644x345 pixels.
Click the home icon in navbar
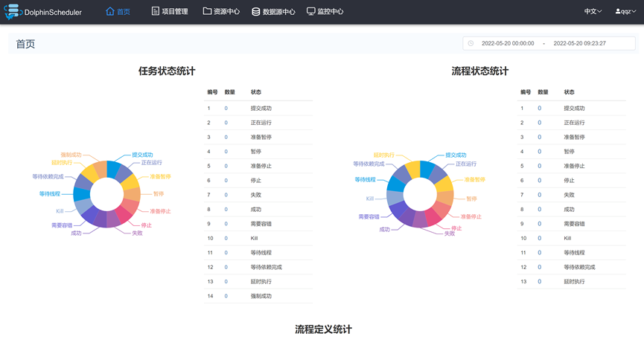point(109,11)
